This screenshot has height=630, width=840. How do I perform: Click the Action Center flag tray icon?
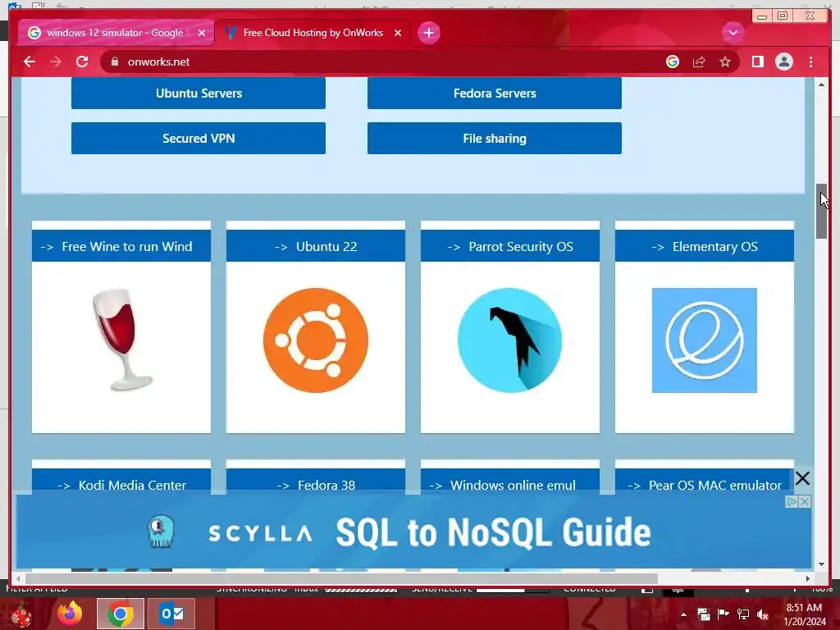pos(723,614)
